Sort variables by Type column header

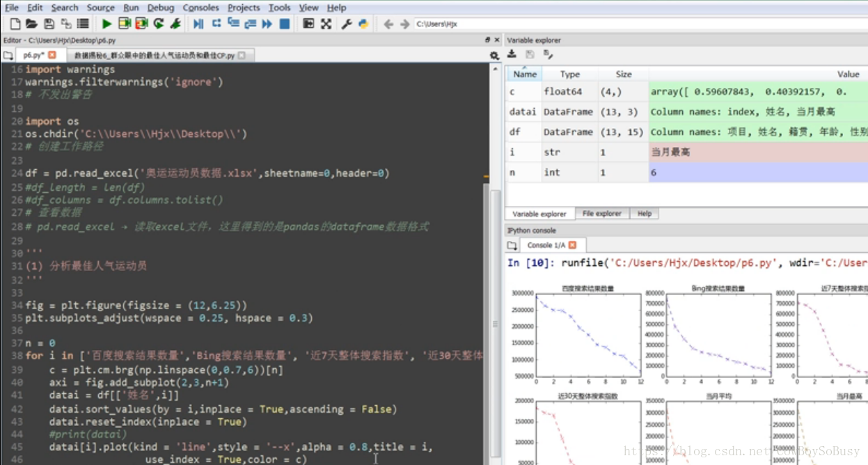(x=570, y=74)
